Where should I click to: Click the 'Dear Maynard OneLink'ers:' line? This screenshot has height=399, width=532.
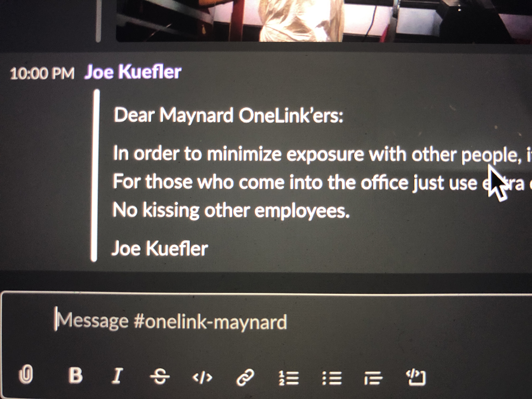pos(228,115)
